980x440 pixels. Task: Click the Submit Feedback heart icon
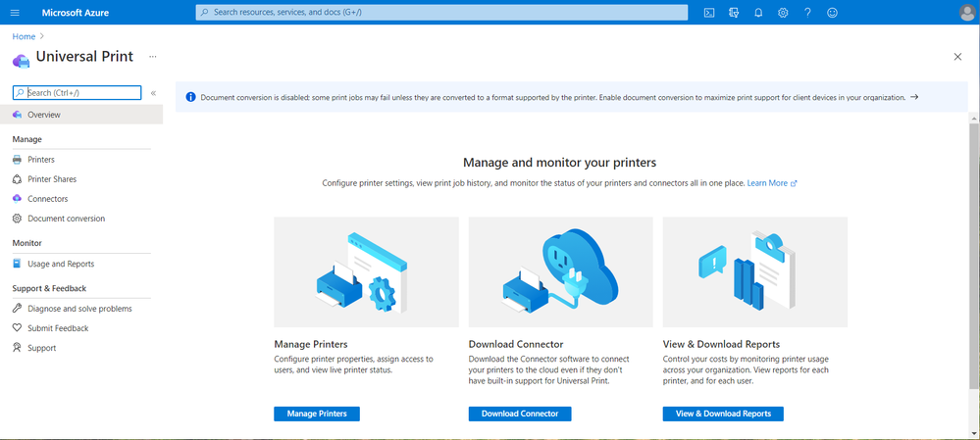(x=17, y=328)
